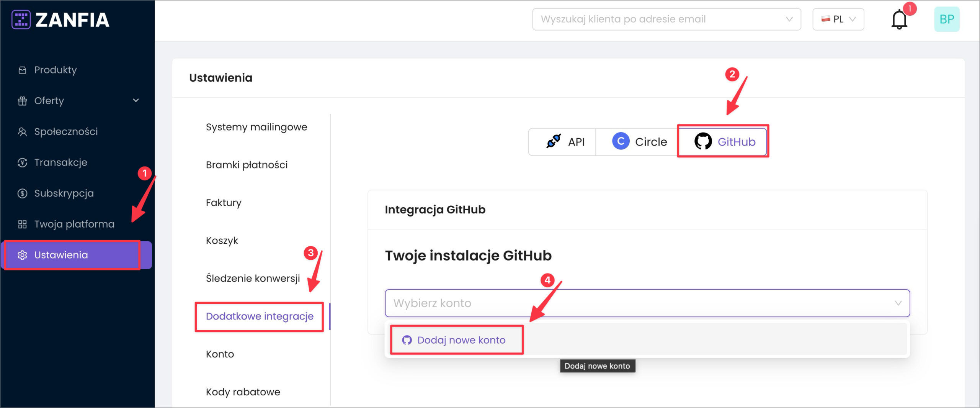Open the BP user avatar menu
This screenshot has height=408, width=980.
(946, 19)
